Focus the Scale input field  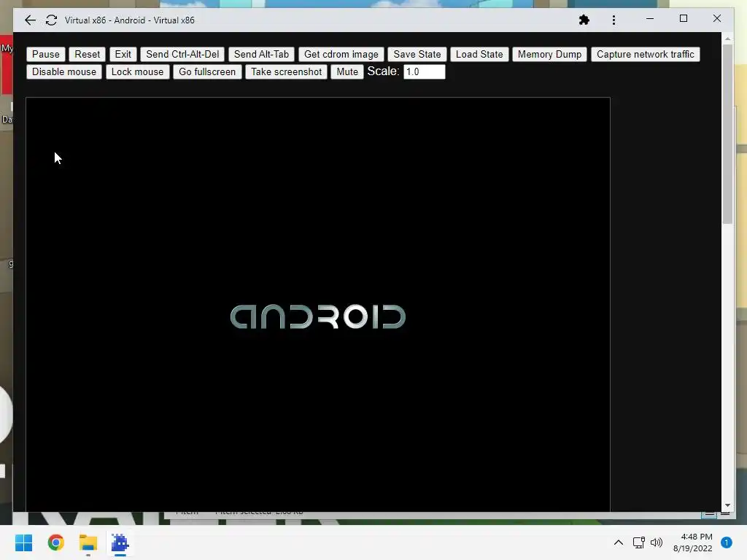click(425, 72)
